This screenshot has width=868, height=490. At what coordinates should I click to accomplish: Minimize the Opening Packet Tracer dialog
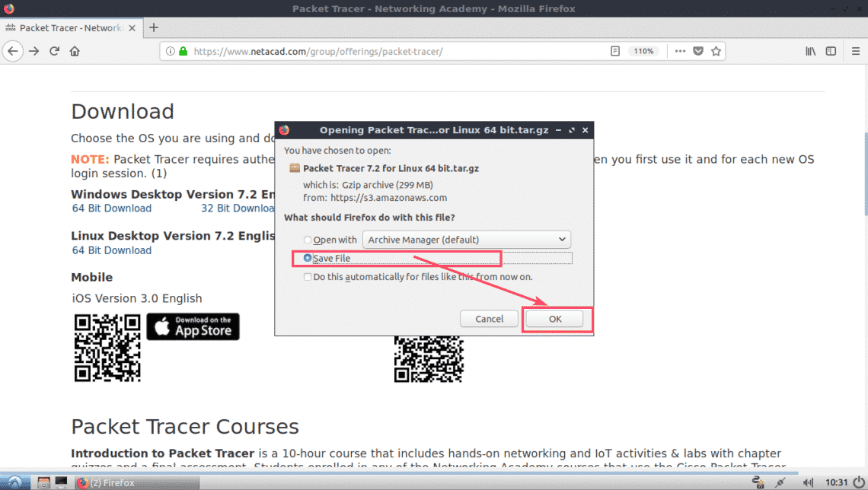pos(559,131)
